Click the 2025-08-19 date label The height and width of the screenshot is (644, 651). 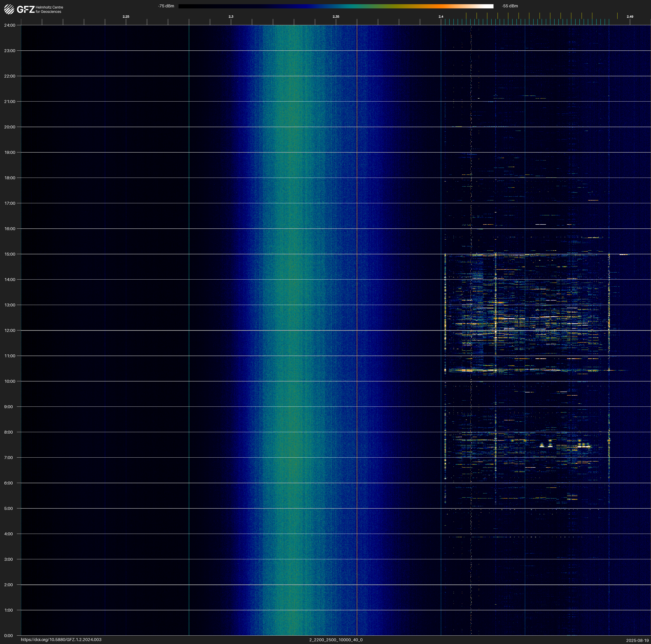pyautogui.click(x=637, y=640)
